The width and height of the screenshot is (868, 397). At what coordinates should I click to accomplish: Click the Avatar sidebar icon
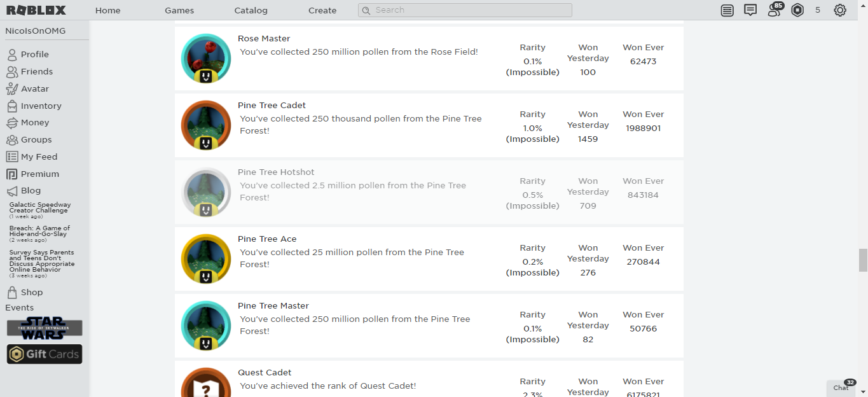(12, 89)
